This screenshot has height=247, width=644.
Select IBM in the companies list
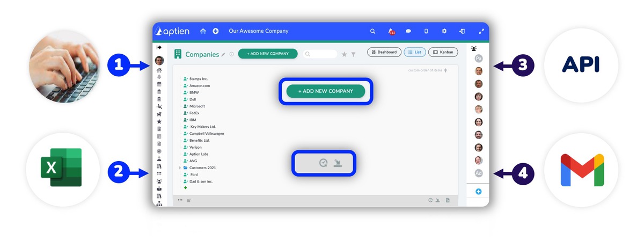[193, 120]
